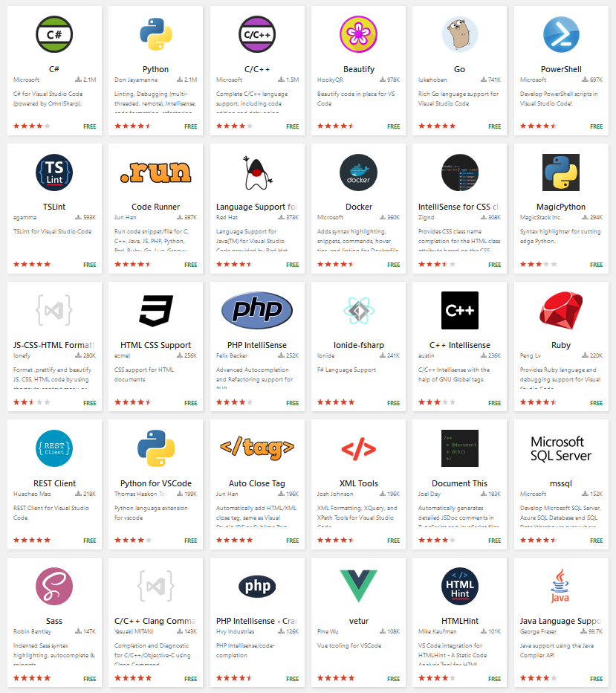Open the Go gopher icon

(460, 34)
